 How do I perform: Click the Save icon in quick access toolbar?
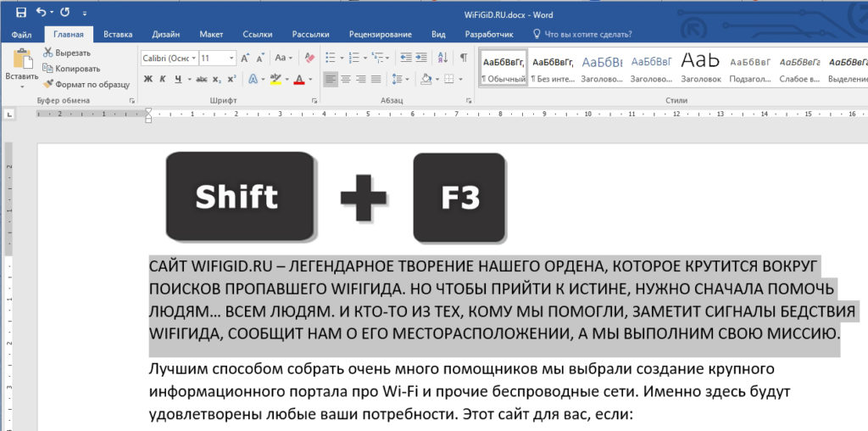(x=20, y=13)
